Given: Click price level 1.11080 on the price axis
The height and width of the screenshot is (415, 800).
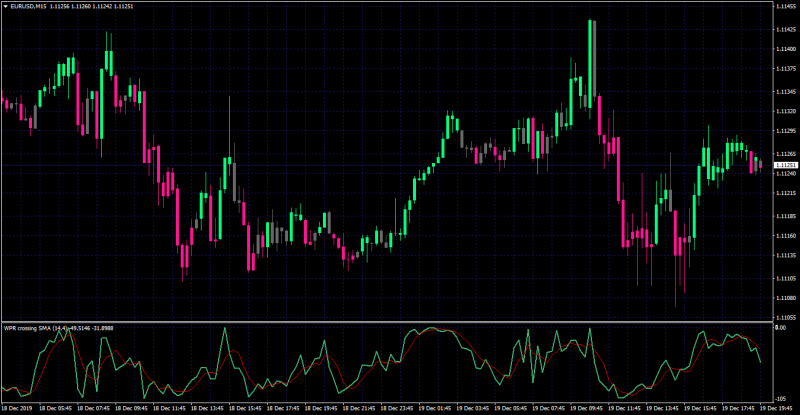Looking at the screenshot, I should point(786,298).
